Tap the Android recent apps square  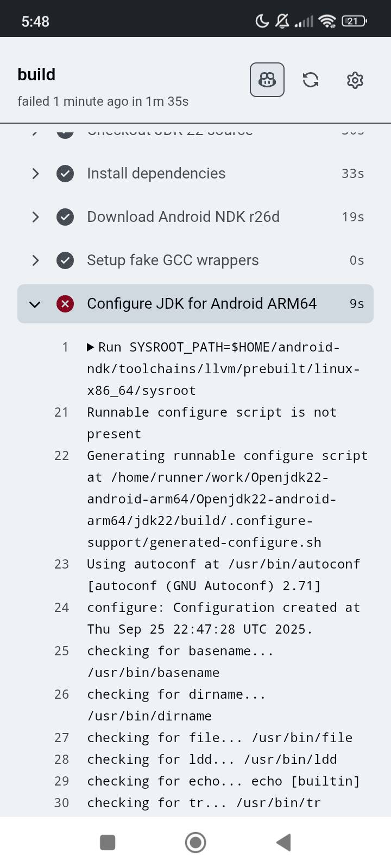(x=108, y=843)
